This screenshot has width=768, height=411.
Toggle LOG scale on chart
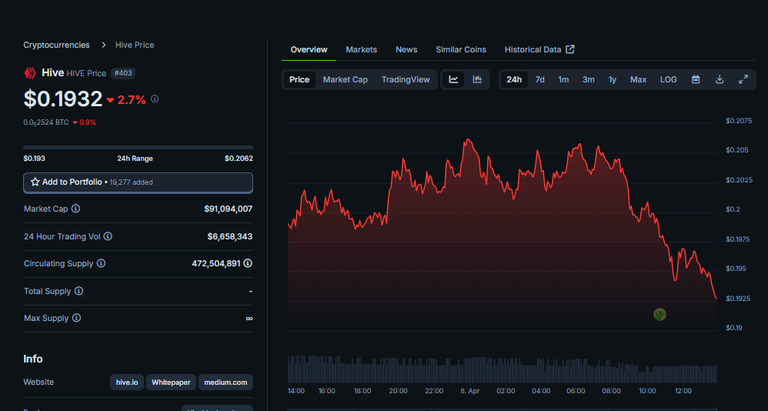668,79
